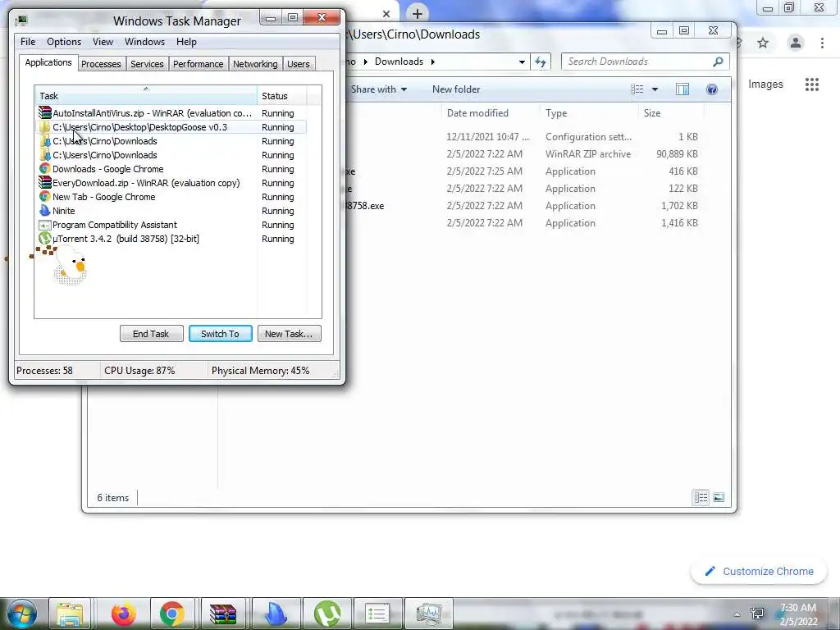Select the µTorrent 3.4.2 task row
The height and width of the screenshot is (630, 840).
171,239
